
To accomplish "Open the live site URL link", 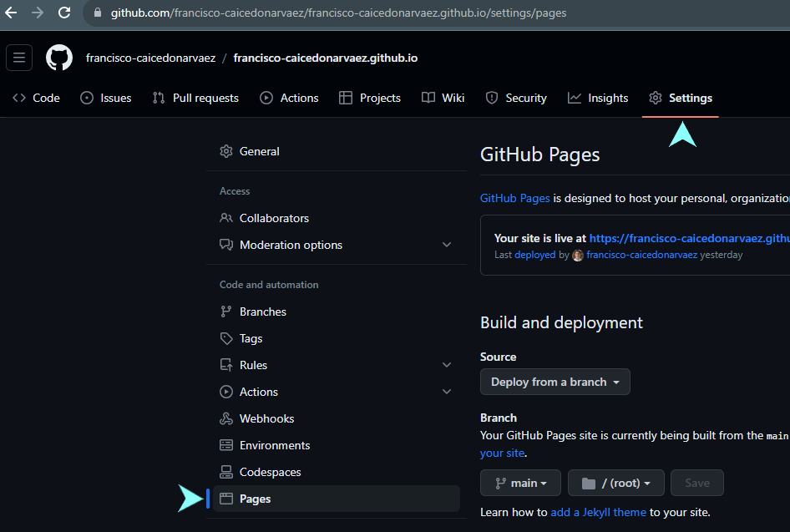I will click(x=690, y=238).
